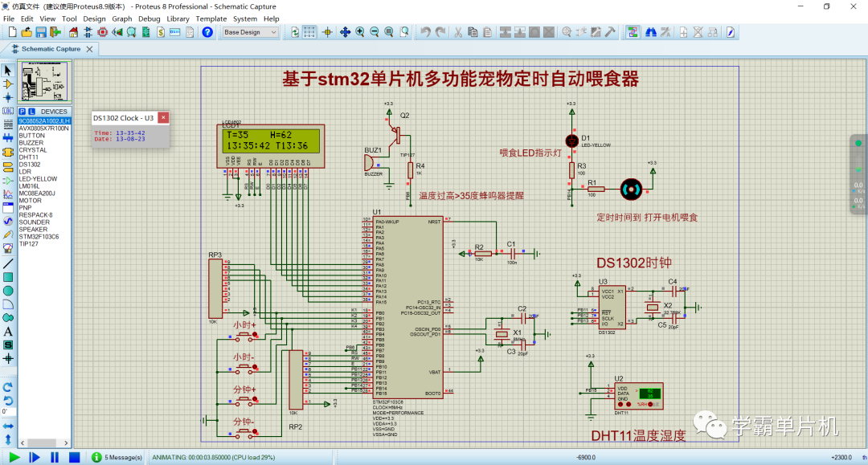Screen dimensions: 868x465
Task: Close the Schematic Capture tab
Action: pos(89,49)
